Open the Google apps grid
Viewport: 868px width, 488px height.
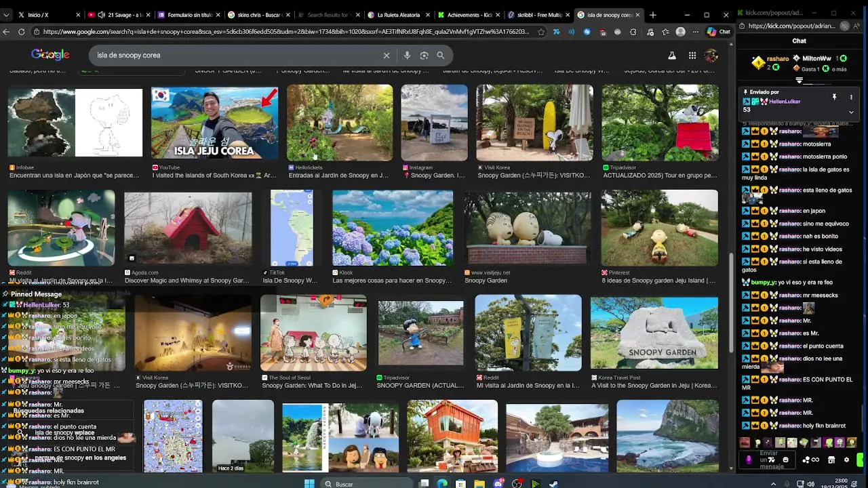coord(692,56)
